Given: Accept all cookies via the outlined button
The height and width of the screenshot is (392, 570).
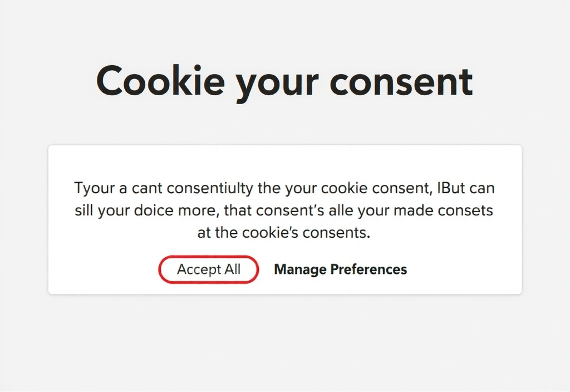Looking at the screenshot, I should click(x=208, y=269).
